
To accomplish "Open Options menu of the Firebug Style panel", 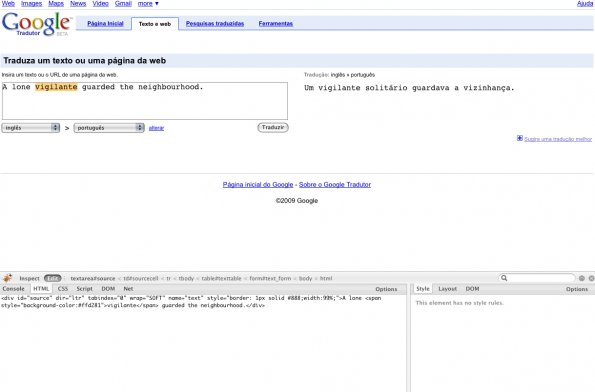I will click(x=577, y=289).
